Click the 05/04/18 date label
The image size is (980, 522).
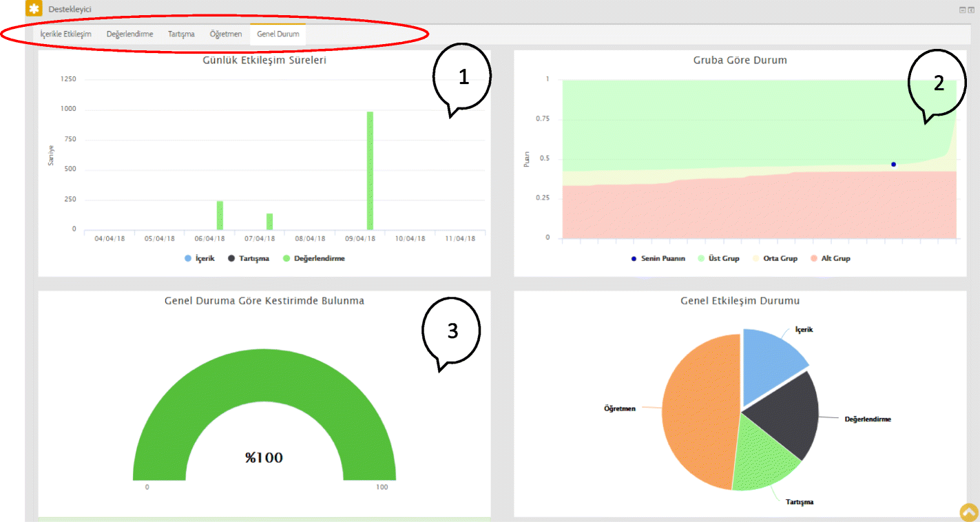pos(160,239)
